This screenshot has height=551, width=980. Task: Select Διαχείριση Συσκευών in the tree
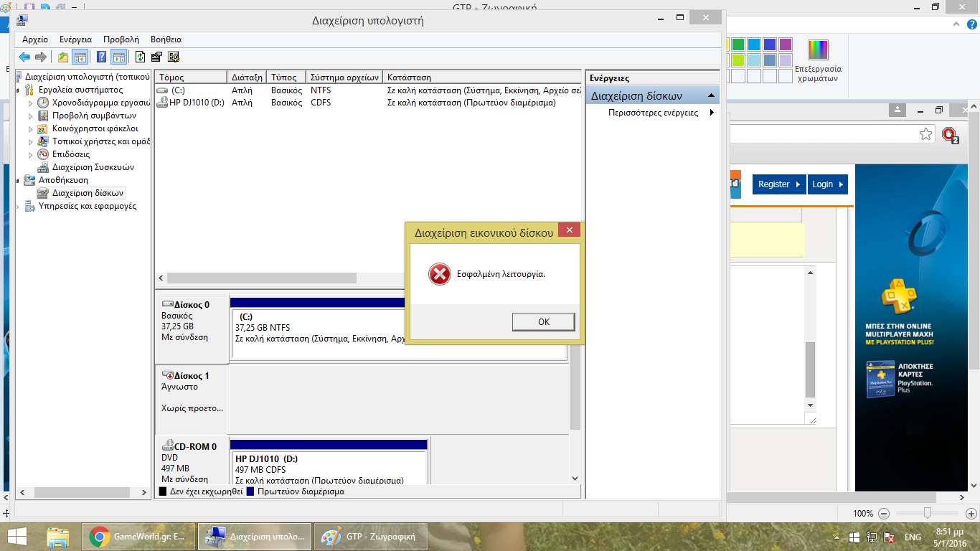pyautogui.click(x=93, y=167)
